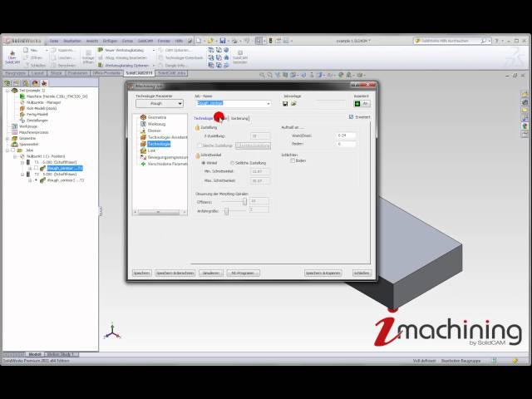Toggle checkbox beside iRough_contour job
532x399 pixels.
(x=36, y=168)
